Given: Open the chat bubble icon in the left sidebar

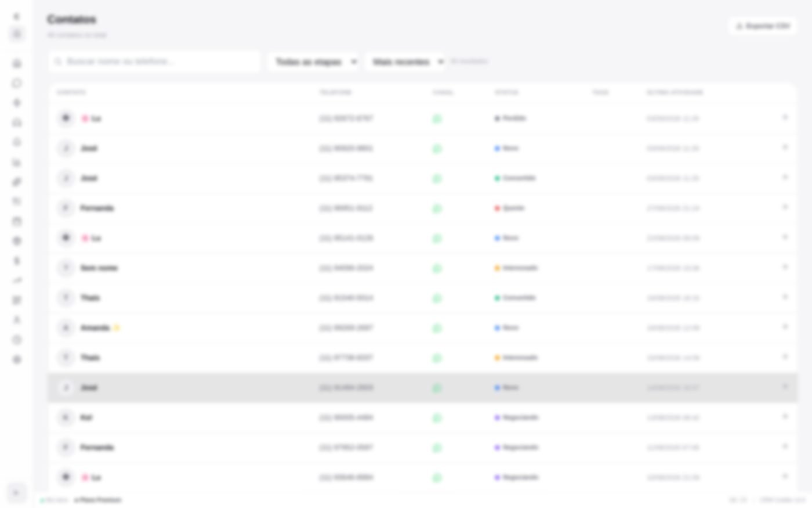Looking at the screenshot, I should [17, 83].
